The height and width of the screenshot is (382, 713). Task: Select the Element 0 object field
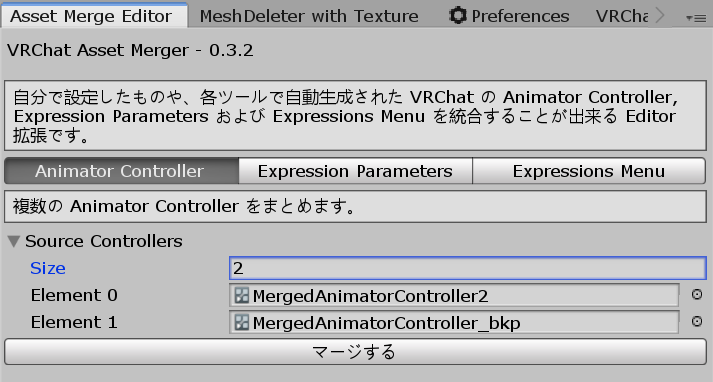click(x=454, y=296)
